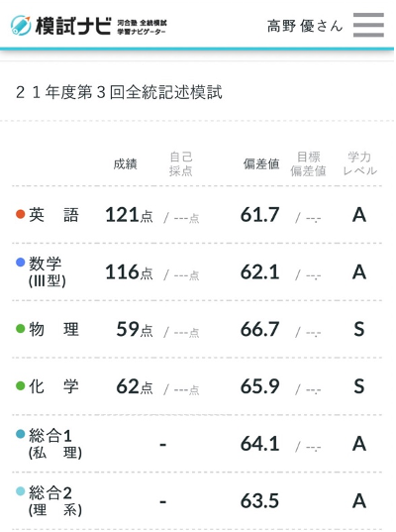This screenshot has width=396, height=532.
Task: Select the 偏差値 column header
Action: 261,163
